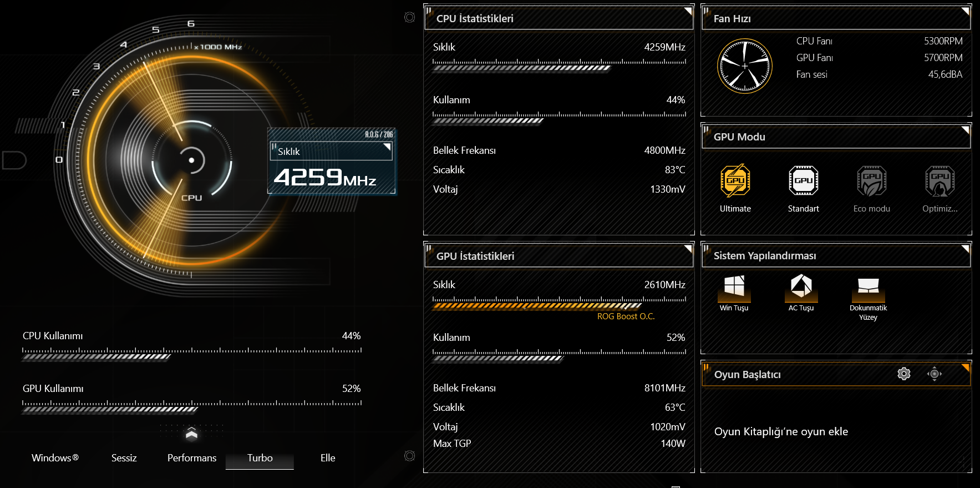Click the crosshair icon in Oyun Başlatıcı
This screenshot has height=488, width=980.
coord(935,374)
